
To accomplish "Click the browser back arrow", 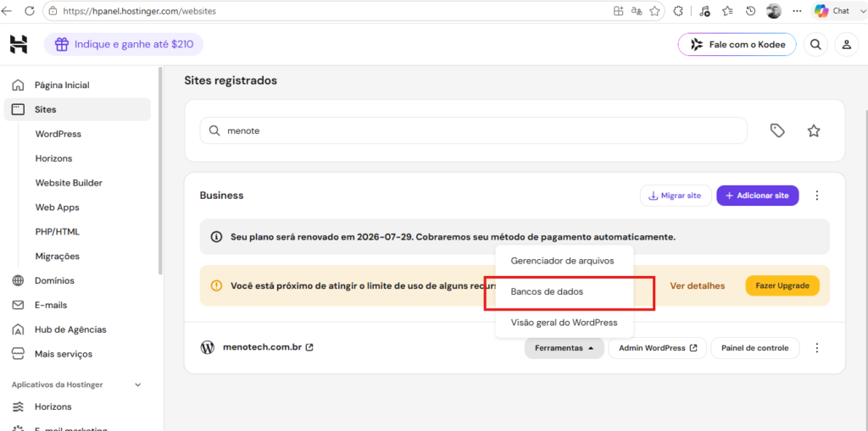I will (7, 10).
